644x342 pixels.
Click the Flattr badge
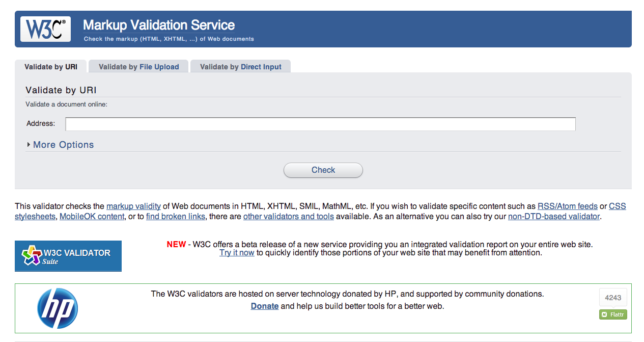[613, 314]
